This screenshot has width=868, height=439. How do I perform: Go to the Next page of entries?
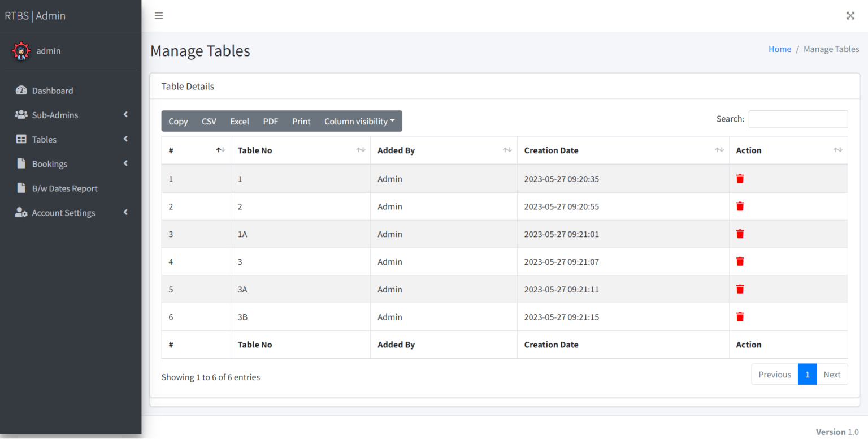(832, 374)
